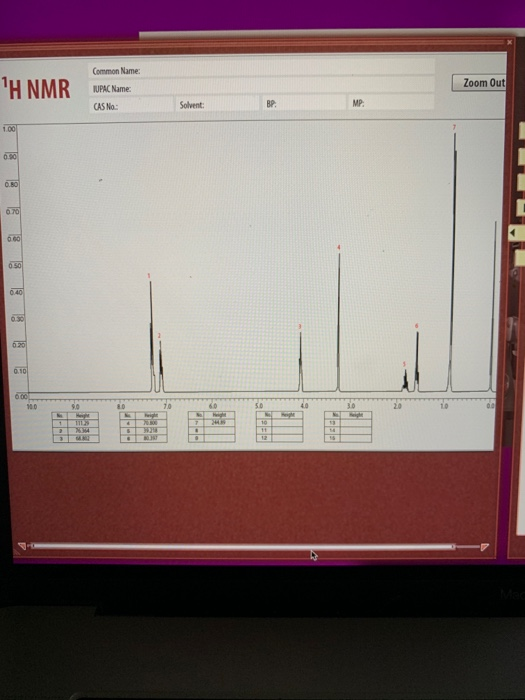Click the Common Name field

coord(262,71)
